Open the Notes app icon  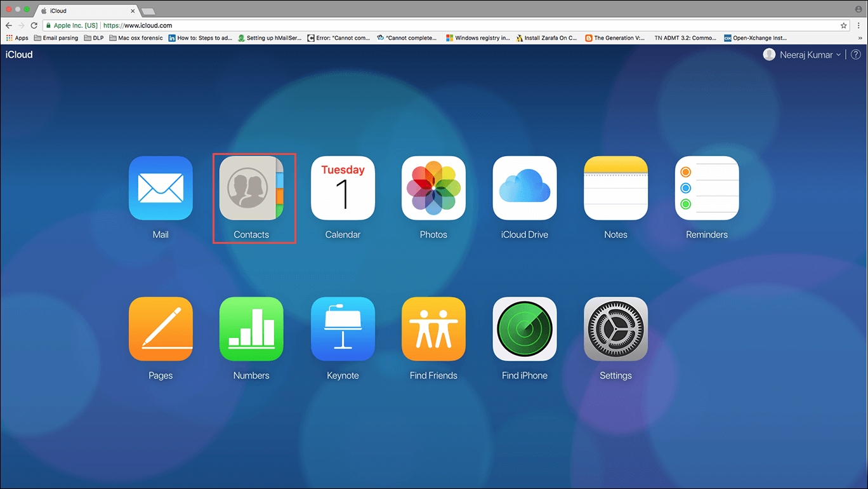point(615,188)
